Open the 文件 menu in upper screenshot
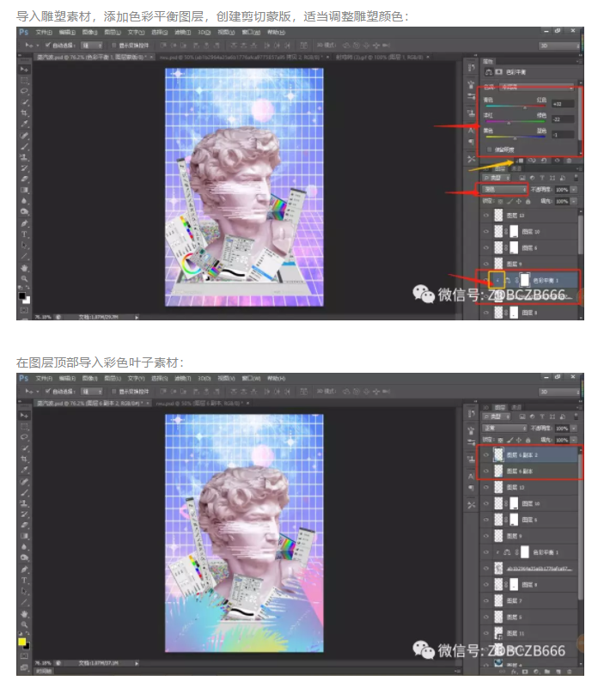The height and width of the screenshot is (700, 598). 44,32
